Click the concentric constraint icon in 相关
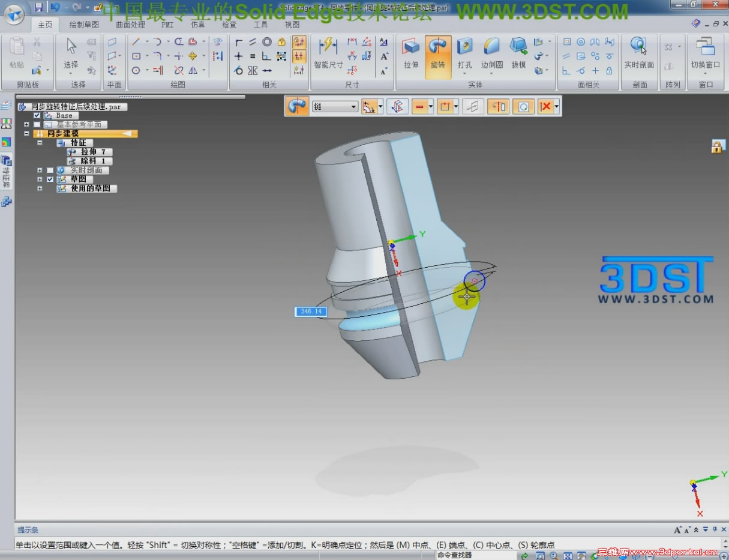729x560 pixels. point(267,42)
